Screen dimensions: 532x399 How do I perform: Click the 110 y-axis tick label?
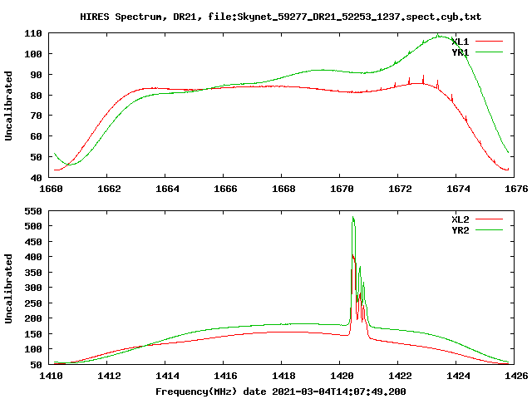[33, 33]
